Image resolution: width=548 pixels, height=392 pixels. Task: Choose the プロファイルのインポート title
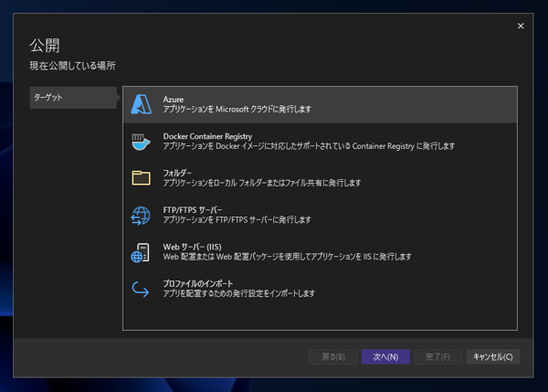click(x=198, y=283)
